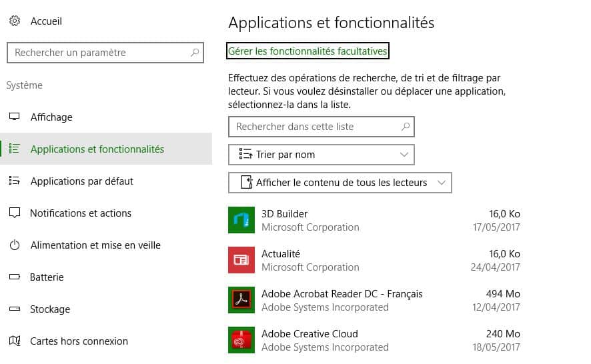Click the Actualité app icon
The image size is (591, 364).
pyautogui.click(x=241, y=260)
